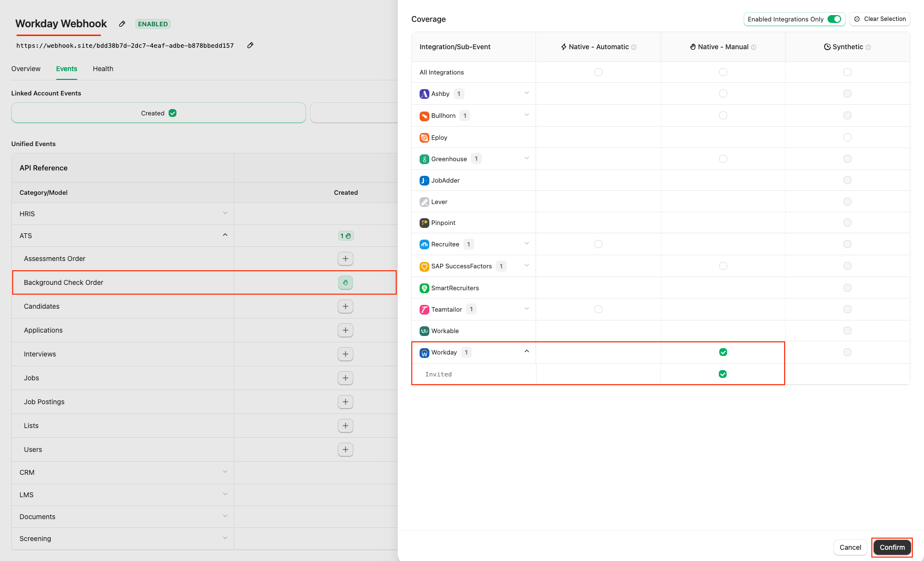Click the Recruitee integration logo
Image resolution: width=924 pixels, height=561 pixels.
tap(424, 244)
